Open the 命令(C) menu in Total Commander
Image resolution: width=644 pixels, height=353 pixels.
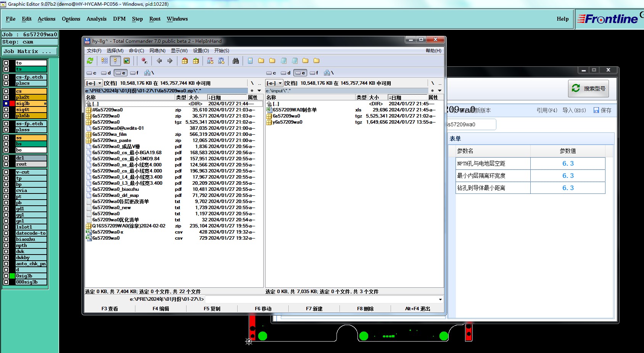pyautogui.click(x=137, y=51)
